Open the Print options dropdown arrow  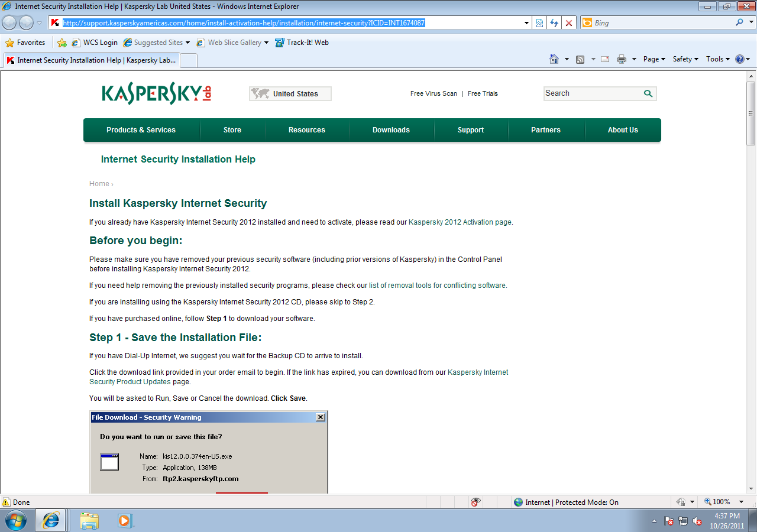(634, 59)
